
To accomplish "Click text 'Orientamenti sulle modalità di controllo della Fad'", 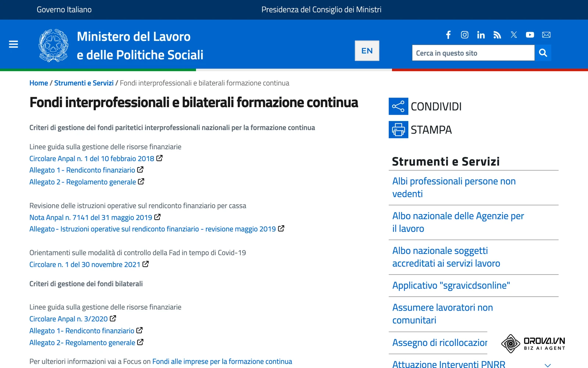I will [x=137, y=253].
